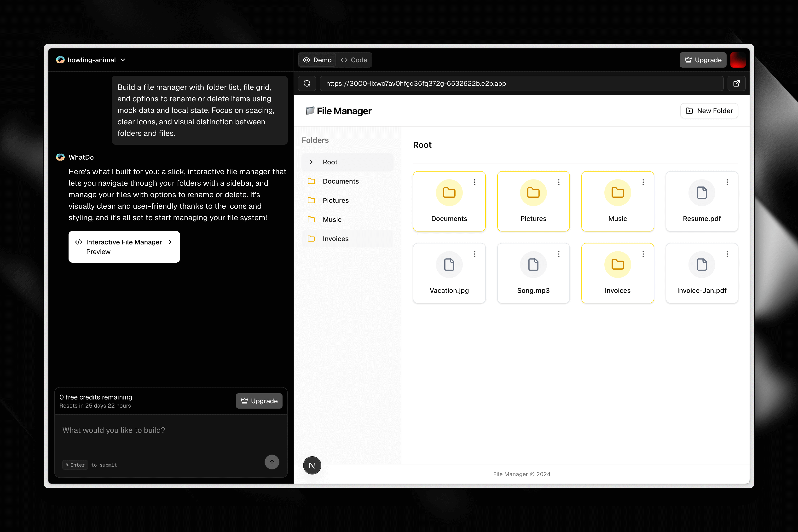This screenshot has height=532, width=798.
Task: Click the Vacation.jpg file icon
Action: (x=449, y=264)
